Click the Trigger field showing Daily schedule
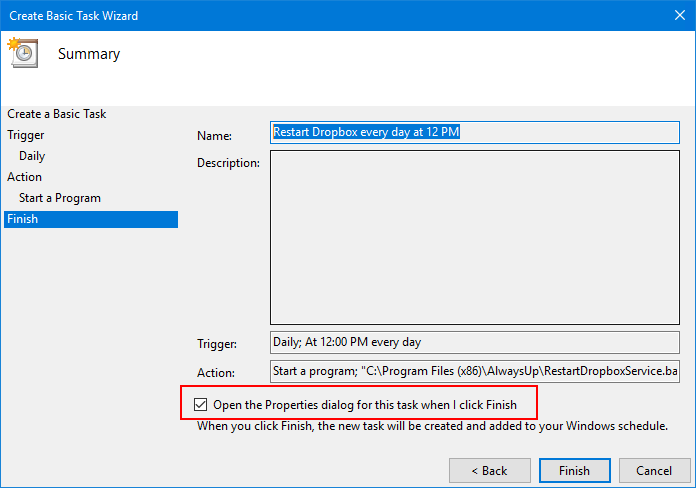 click(475, 342)
